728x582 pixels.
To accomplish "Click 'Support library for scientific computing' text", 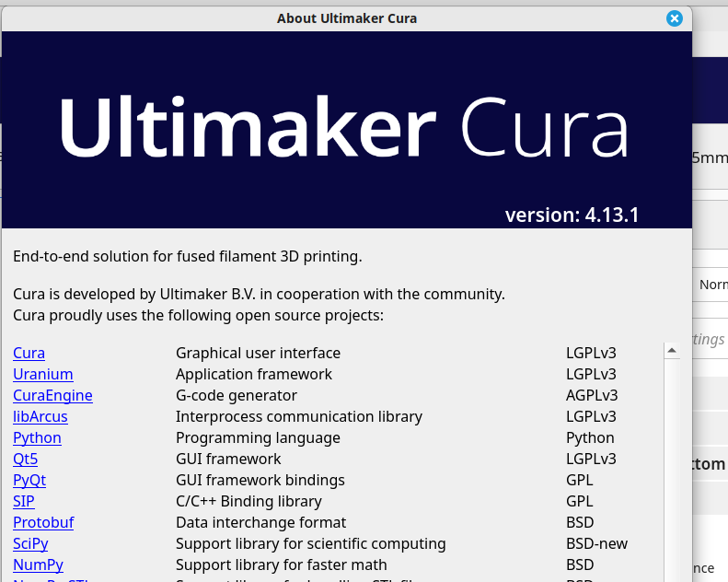I will (310, 544).
